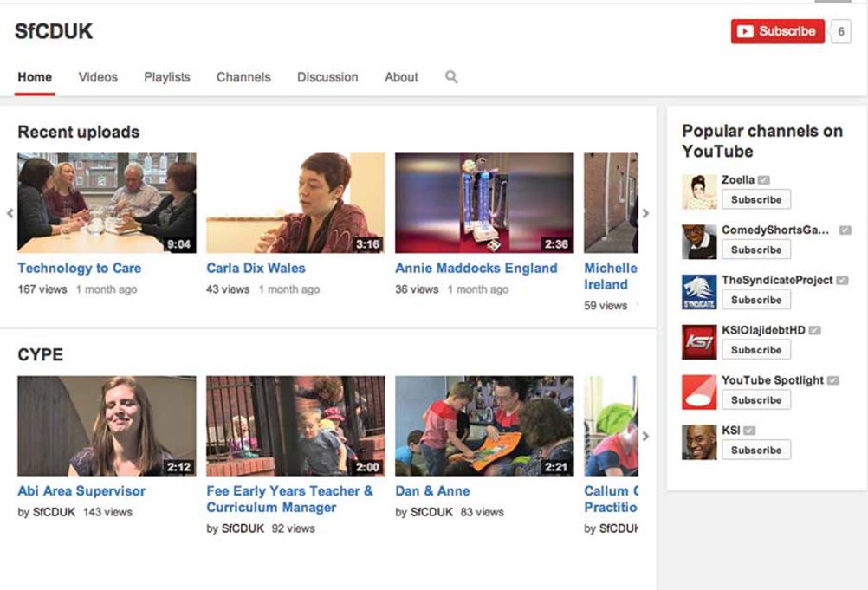Subscribe to the KSI channel
868x590 pixels.
(x=756, y=450)
